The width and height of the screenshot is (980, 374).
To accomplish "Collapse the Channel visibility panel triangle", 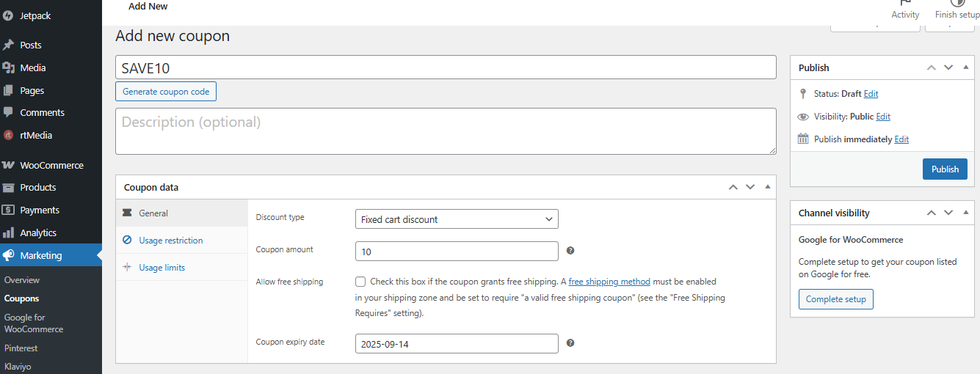I will pyautogui.click(x=965, y=212).
